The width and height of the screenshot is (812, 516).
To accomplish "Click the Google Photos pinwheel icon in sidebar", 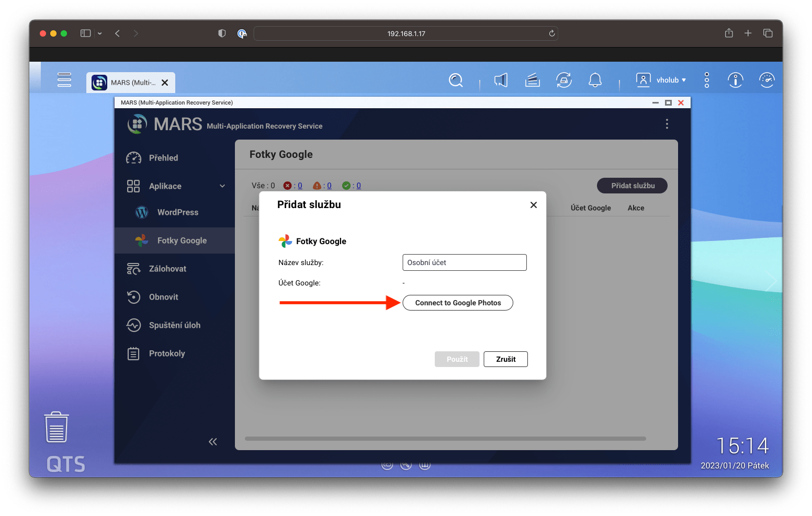I will point(142,240).
